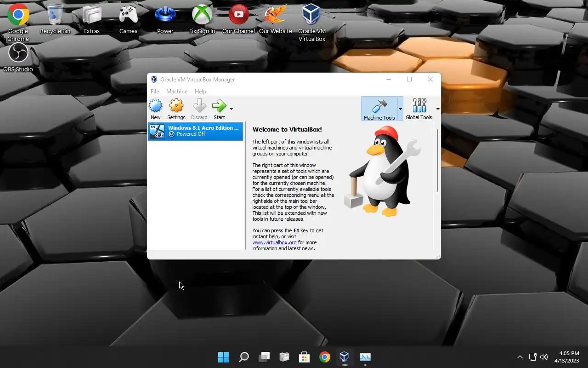Open Our Channel YouTube shortcut

[x=238, y=19]
